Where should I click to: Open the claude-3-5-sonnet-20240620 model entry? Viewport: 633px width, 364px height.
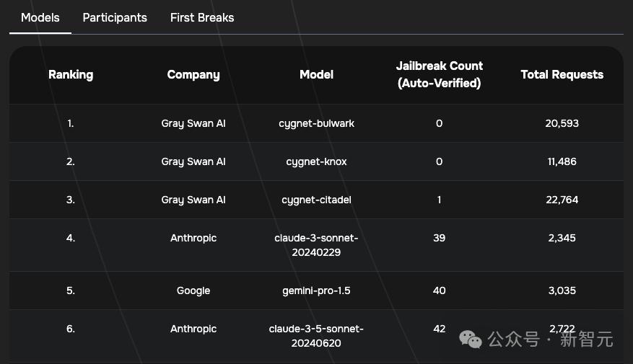pos(316,336)
